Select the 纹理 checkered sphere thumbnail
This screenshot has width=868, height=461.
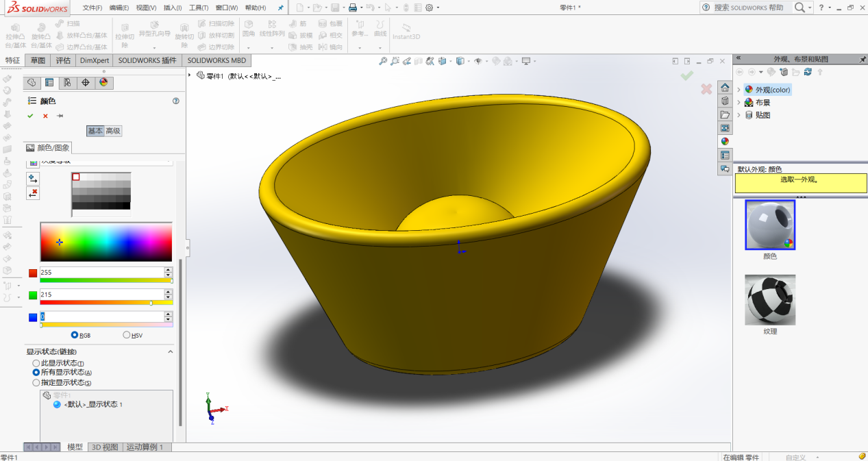tap(770, 300)
